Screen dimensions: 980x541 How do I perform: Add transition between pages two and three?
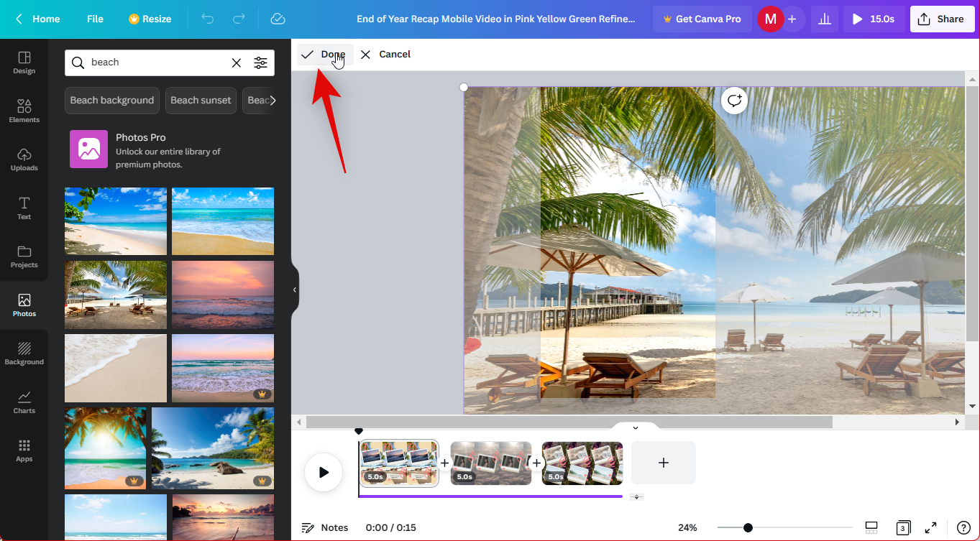536,463
